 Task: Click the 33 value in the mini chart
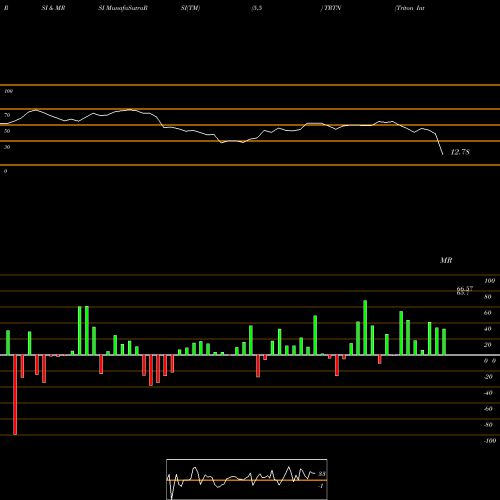click(x=322, y=474)
